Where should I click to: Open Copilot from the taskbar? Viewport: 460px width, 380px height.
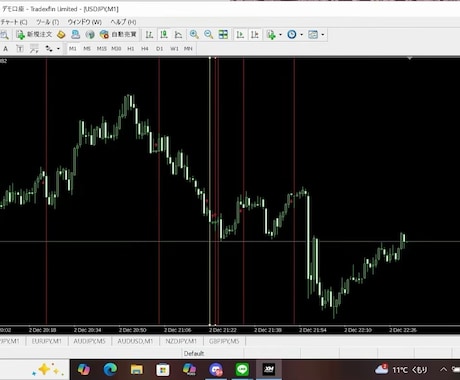[x=84, y=369]
